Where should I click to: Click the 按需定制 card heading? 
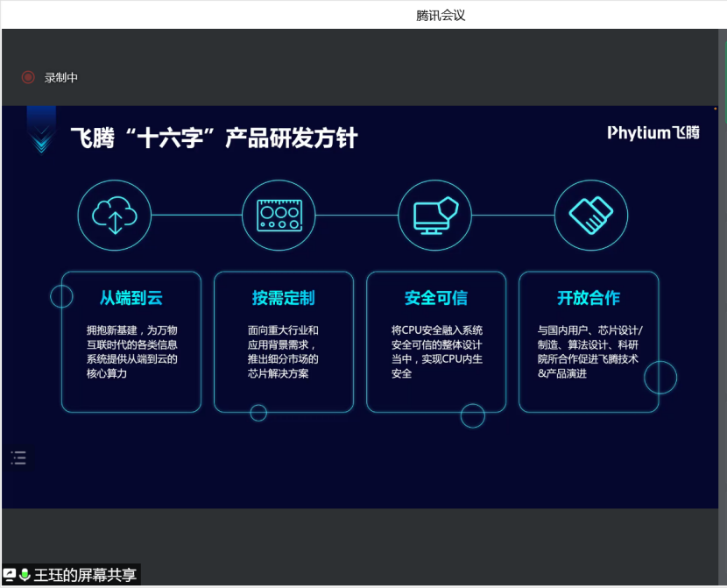283,298
